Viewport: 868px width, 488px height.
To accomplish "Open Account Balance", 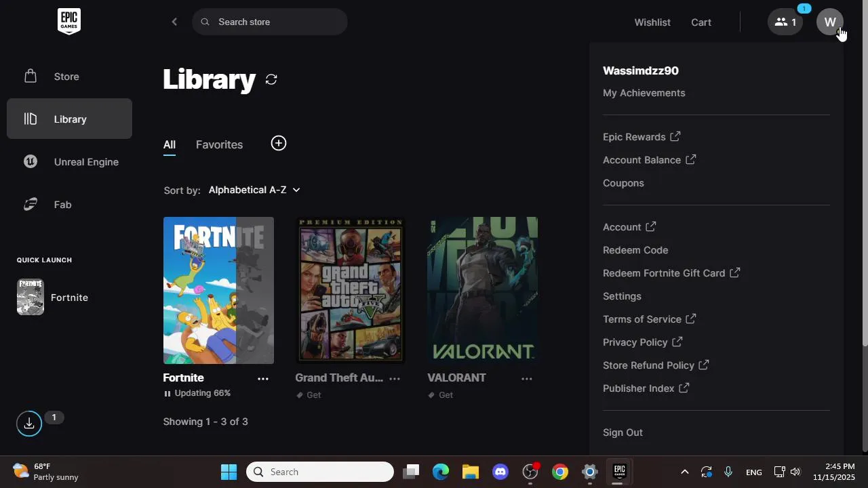I will click(x=649, y=160).
